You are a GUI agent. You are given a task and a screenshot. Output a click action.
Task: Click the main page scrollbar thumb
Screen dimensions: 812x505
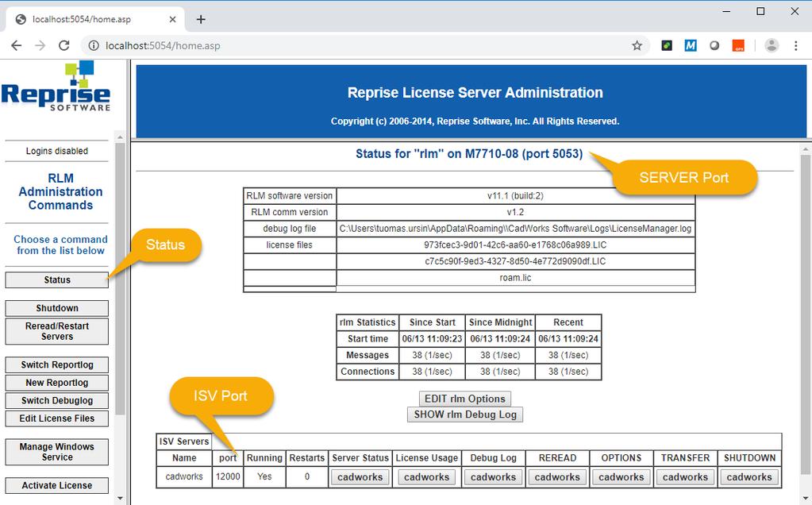[806, 314]
